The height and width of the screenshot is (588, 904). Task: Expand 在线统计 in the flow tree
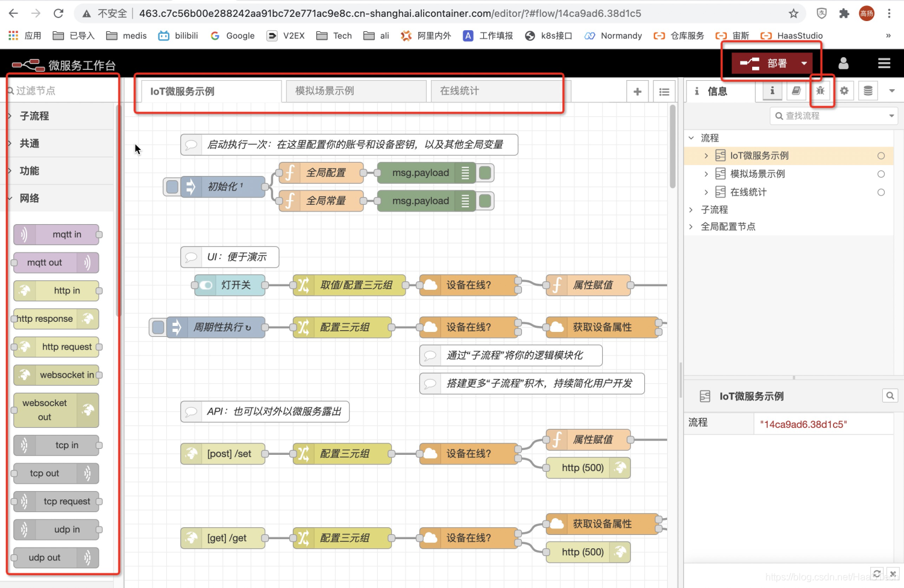point(706,192)
